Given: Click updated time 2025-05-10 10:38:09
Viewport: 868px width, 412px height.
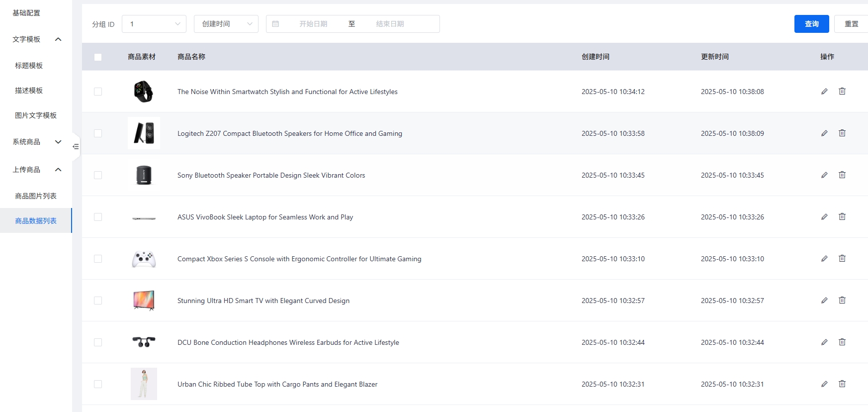Looking at the screenshot, I should (x=732, y=133).
